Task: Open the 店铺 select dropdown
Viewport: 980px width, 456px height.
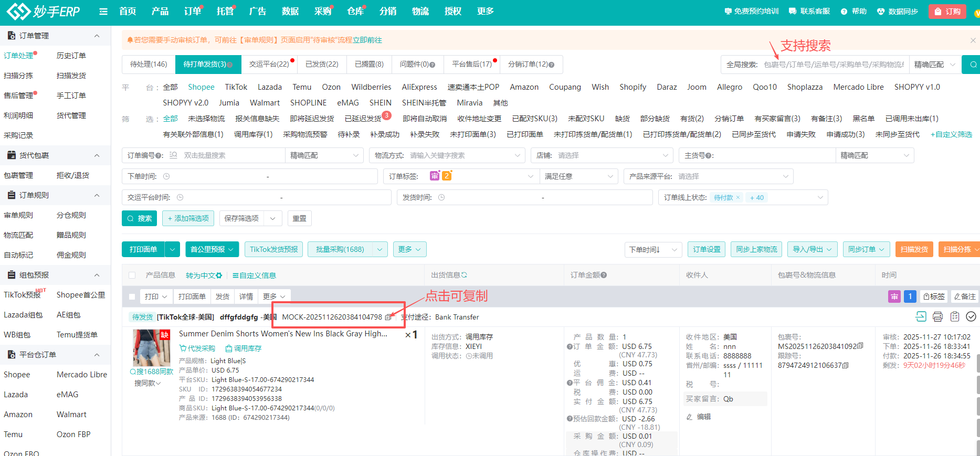Action: pos(602,155)
